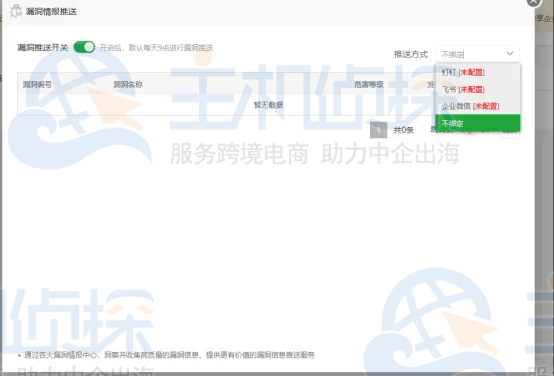This screenshot has width=554, height=376.
Task: Click the 漏洞名称 column header
Action: pos(128,84)
